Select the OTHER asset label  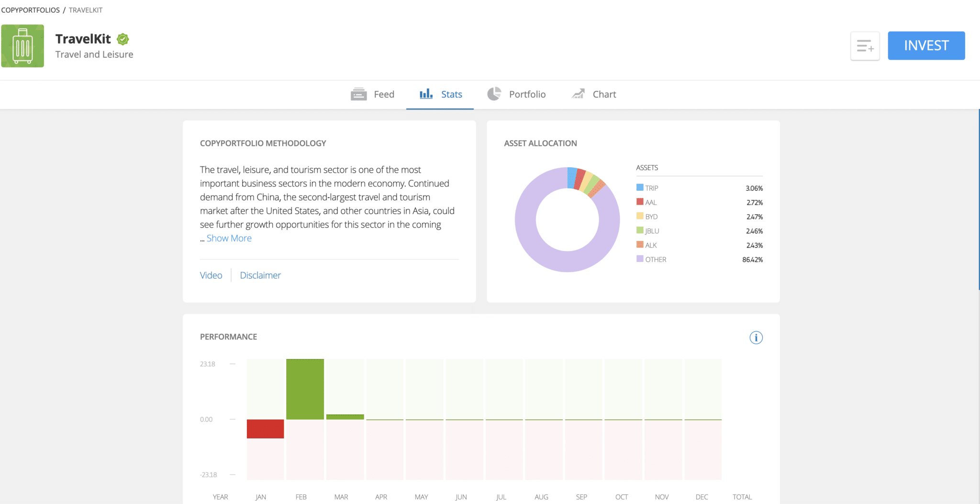coord(656,260)
